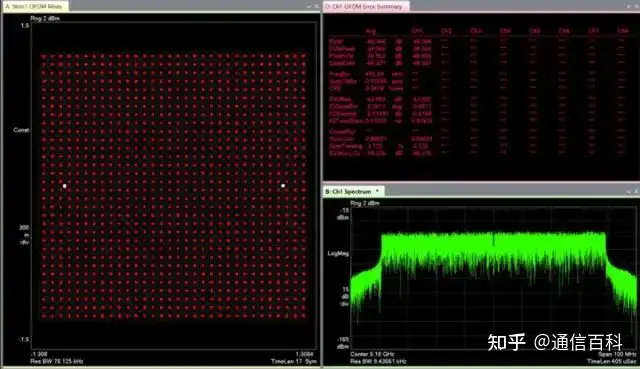Switch to D: Ch1 OFDM Error Summary tab

coord(366,7)
